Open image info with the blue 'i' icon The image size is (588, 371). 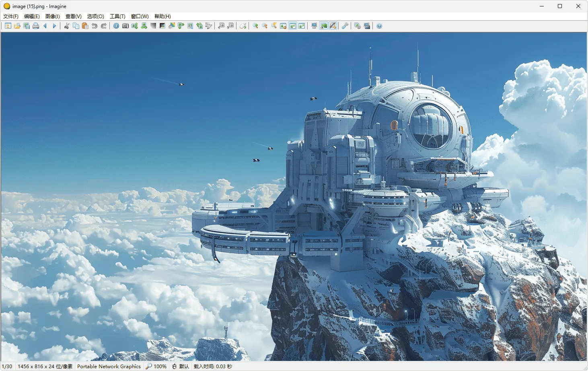[x=116, y=26]
